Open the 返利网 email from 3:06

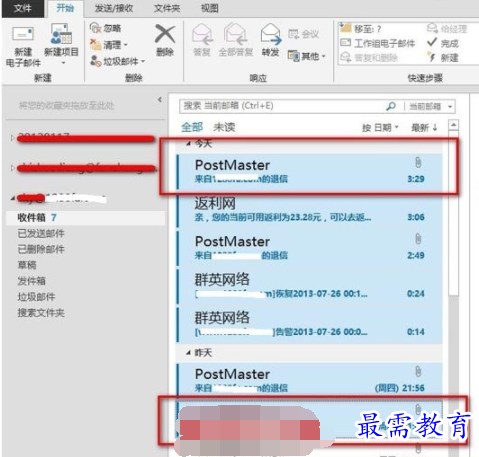click(310, 210)
